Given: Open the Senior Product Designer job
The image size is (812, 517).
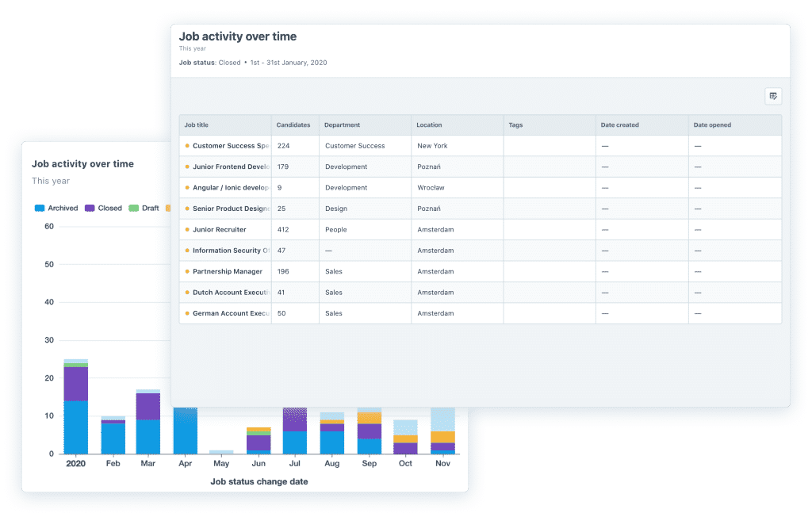Looking at the screenshot, I should point(231,209).
